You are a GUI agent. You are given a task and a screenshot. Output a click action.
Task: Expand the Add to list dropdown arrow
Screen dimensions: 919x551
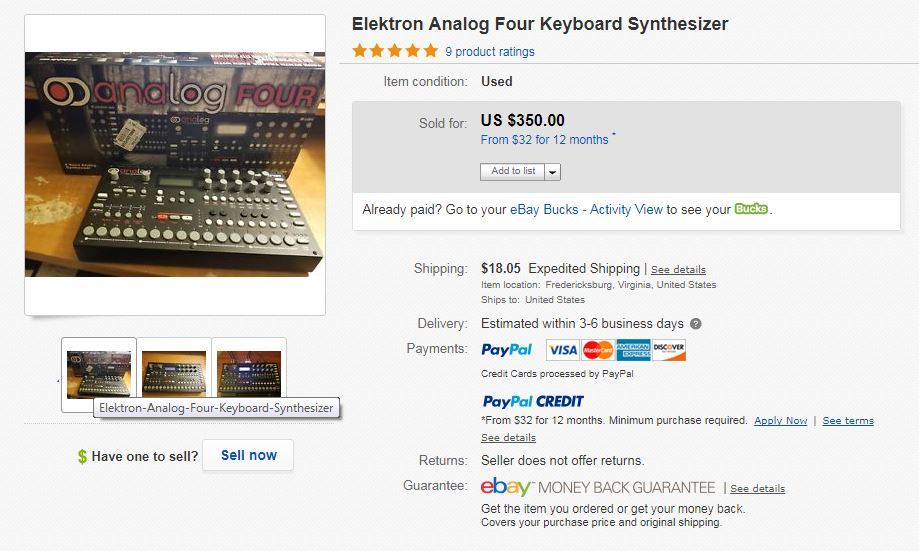553,172
